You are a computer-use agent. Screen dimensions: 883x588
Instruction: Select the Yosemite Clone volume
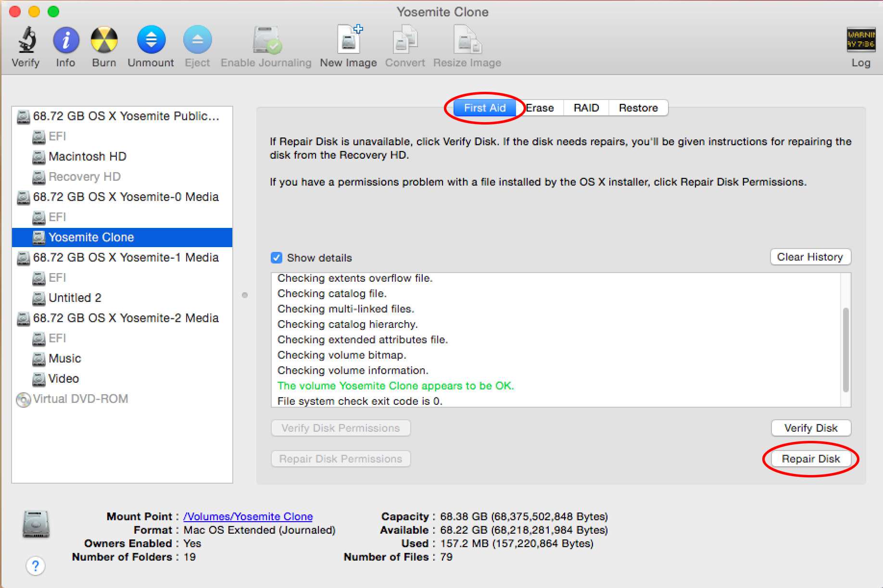coord(122,238)
